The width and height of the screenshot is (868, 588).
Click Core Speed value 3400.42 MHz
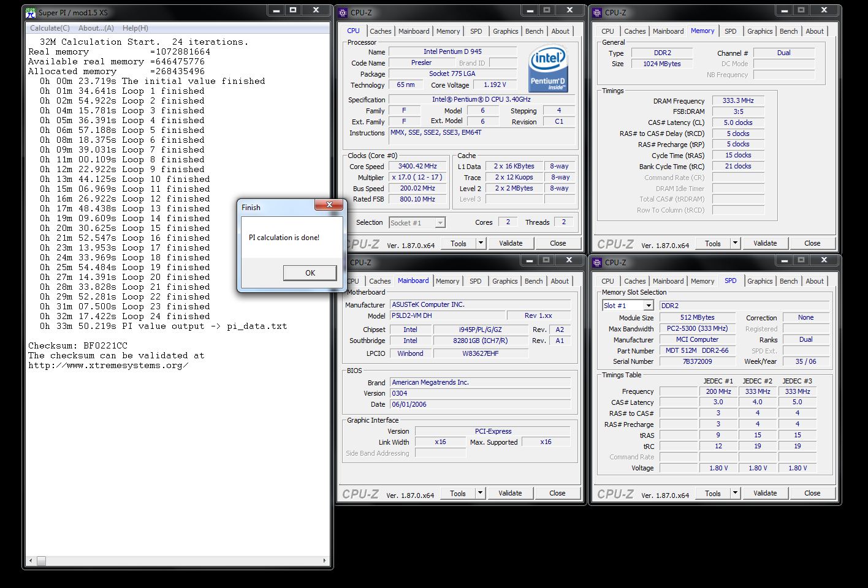417,167
